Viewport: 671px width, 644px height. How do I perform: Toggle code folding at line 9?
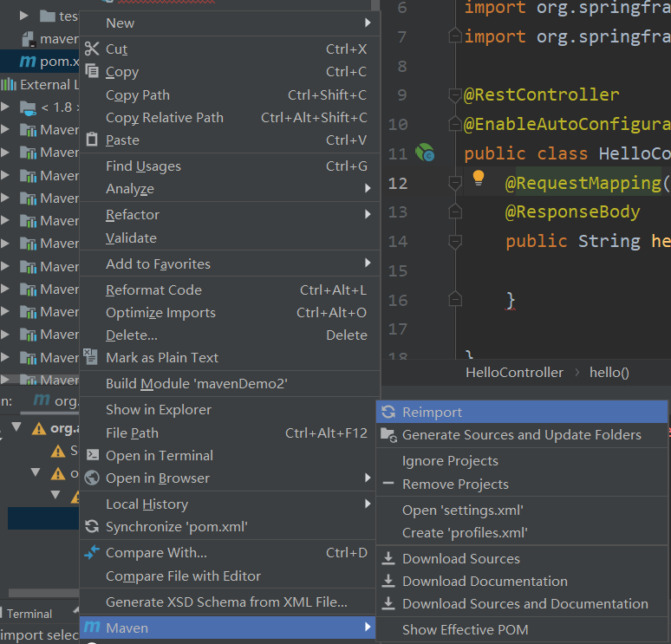click(454, 95)
